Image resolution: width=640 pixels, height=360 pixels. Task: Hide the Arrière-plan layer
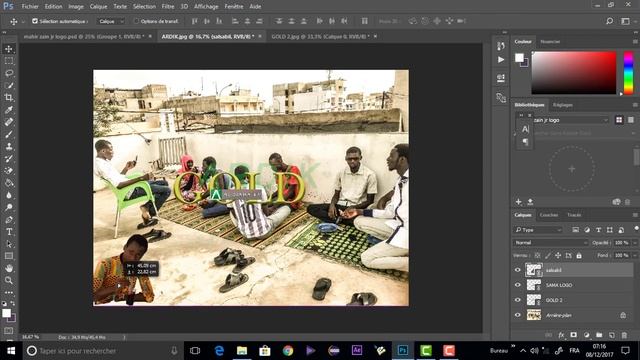pos(518,315)
